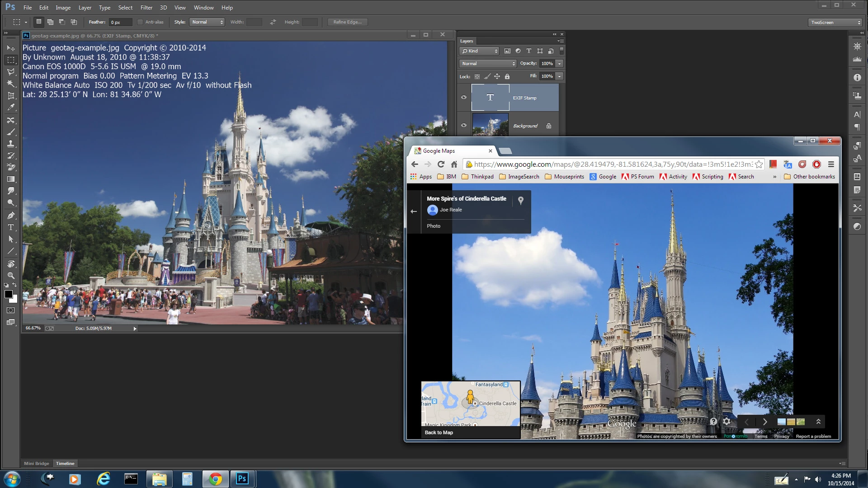Viewport: 868px width, 488px height.
Task: Open the Filter menu
Action: [146, 8]
